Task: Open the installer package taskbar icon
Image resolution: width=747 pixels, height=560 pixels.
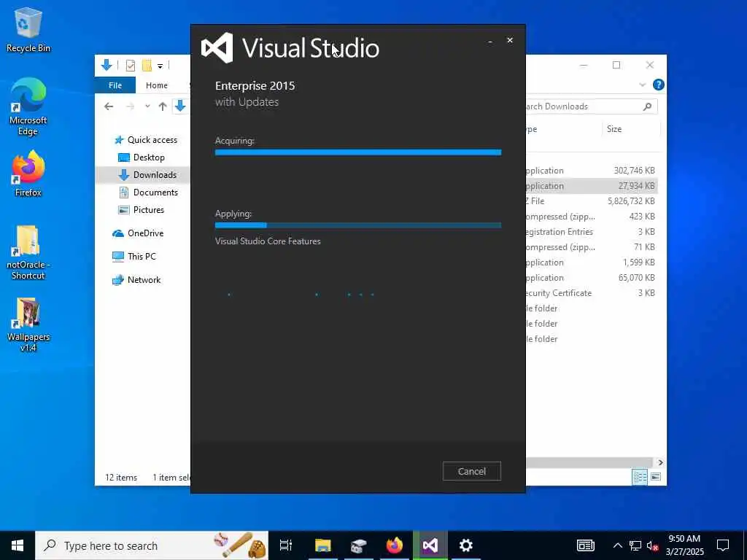Action: tap(359, 545)
